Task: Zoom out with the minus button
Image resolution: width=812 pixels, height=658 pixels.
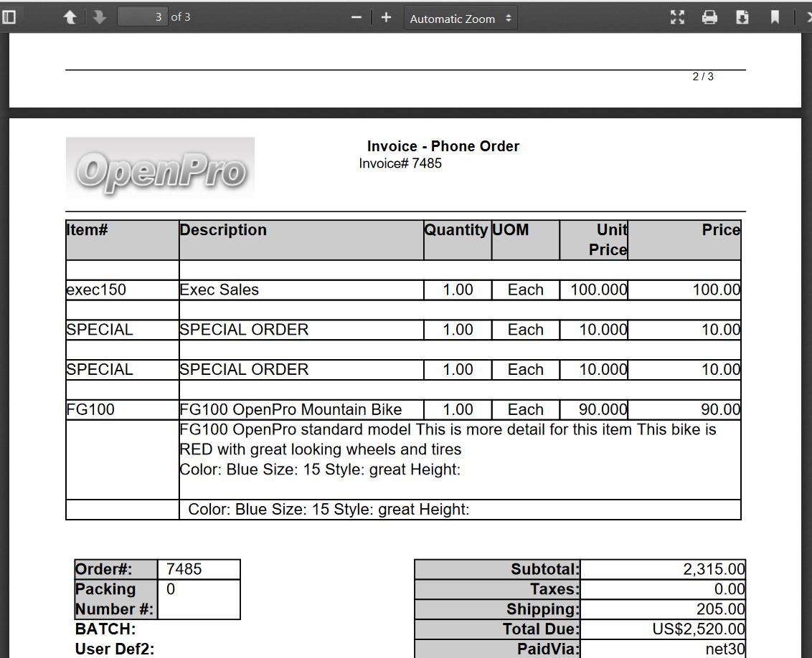Action: 357,17
